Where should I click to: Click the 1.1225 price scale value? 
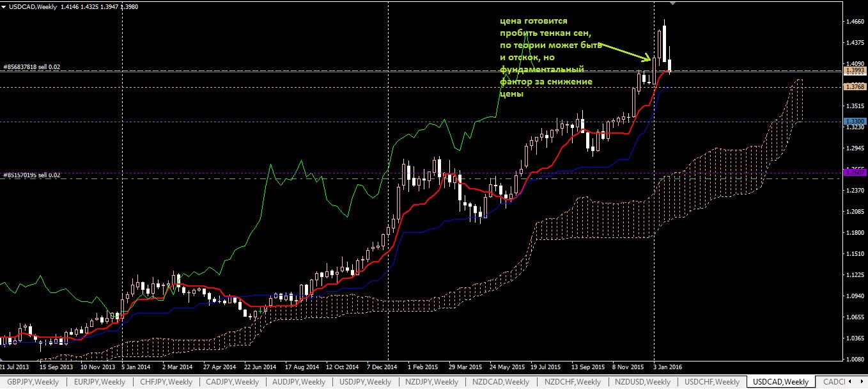pyautogui.click(x=855, y=275)
